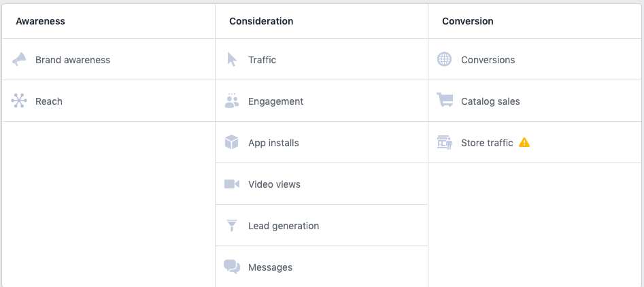
Task: Click the Messages chat bubbles icon
Action: [232, 267]
